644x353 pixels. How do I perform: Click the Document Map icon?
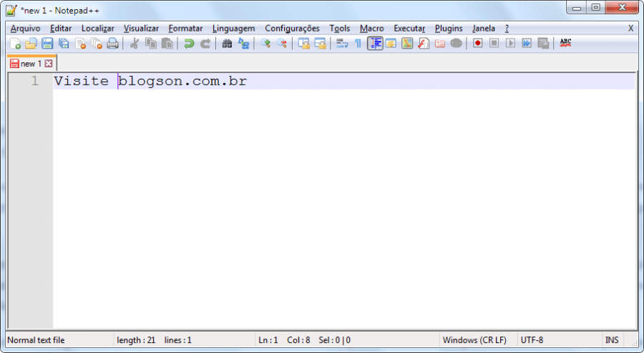(407, 43)
